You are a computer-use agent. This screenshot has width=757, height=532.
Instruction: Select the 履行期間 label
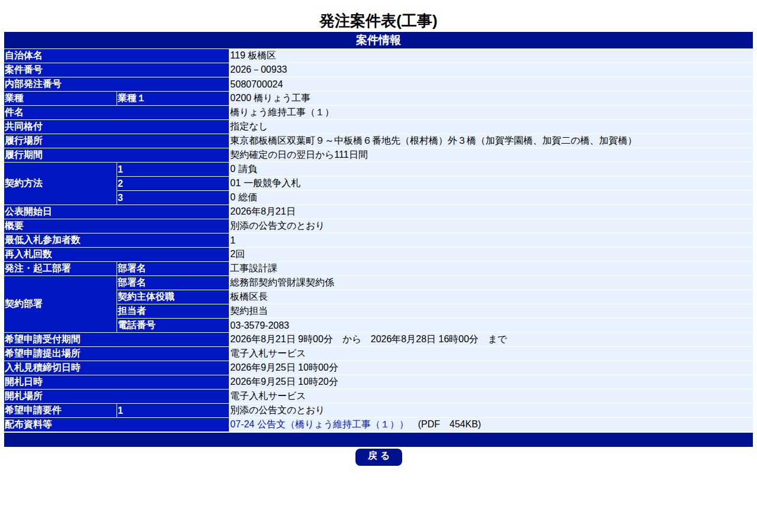24,155
